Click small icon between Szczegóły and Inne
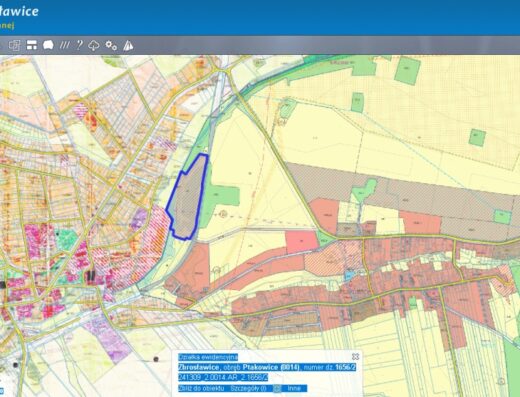 pyautogui.click(x=277, y=388)
